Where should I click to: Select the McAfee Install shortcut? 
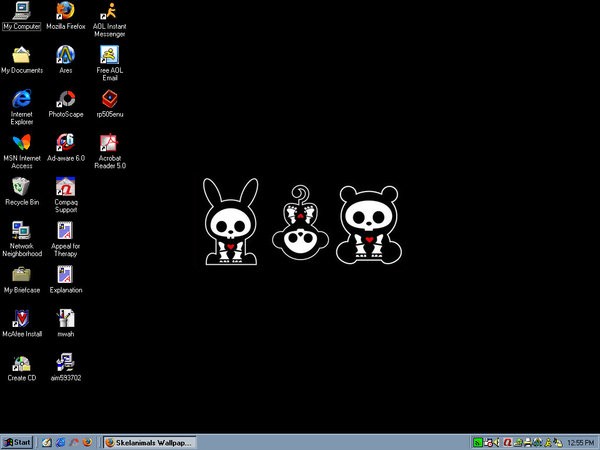click(x=21, y=323)
